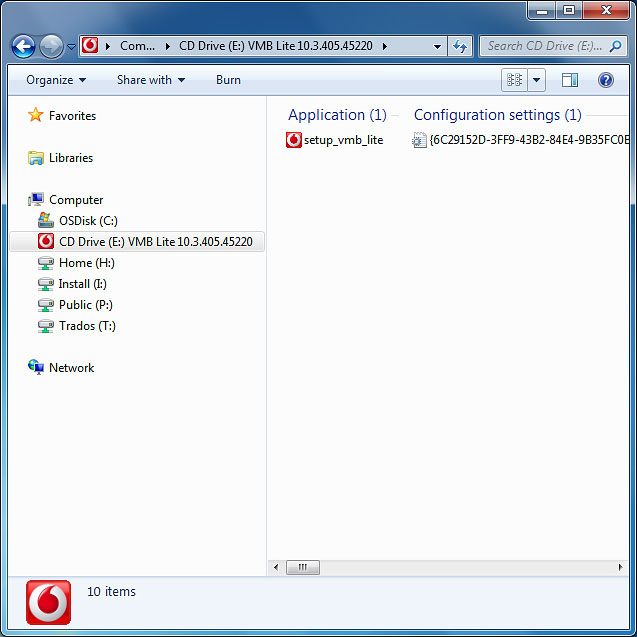Select the configuration settings file {6C29152D...
The width and height of the screenshot is (637, 637).
click(521, 140)
